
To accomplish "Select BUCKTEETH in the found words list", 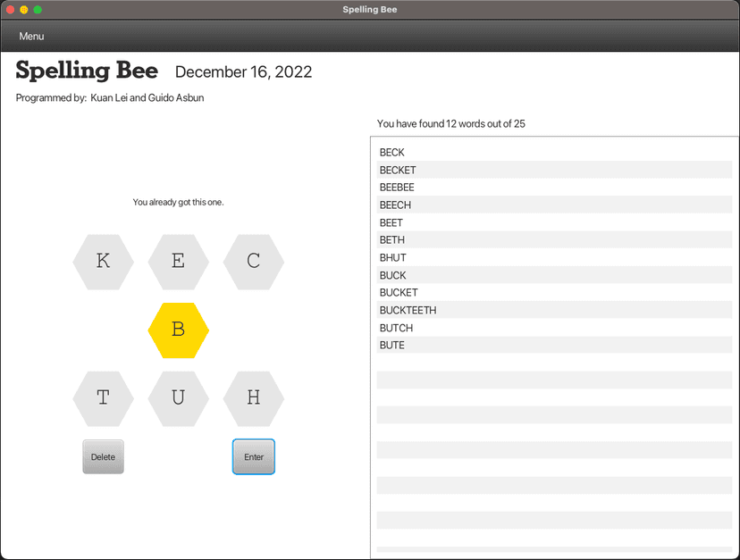I will click(x=554, y=310).
